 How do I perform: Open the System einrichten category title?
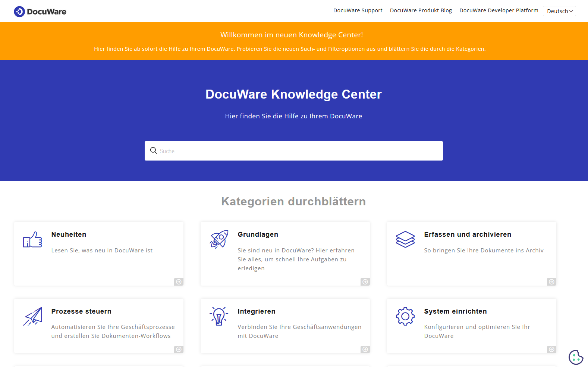point(455,311)
